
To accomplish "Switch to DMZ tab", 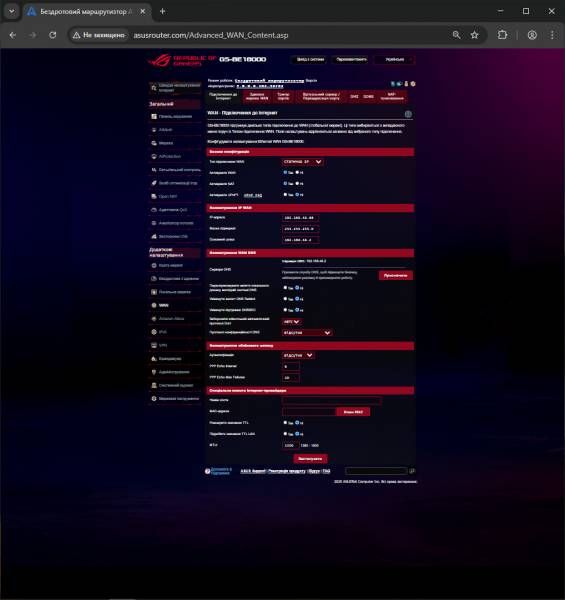I will click(x=354, y=96).
